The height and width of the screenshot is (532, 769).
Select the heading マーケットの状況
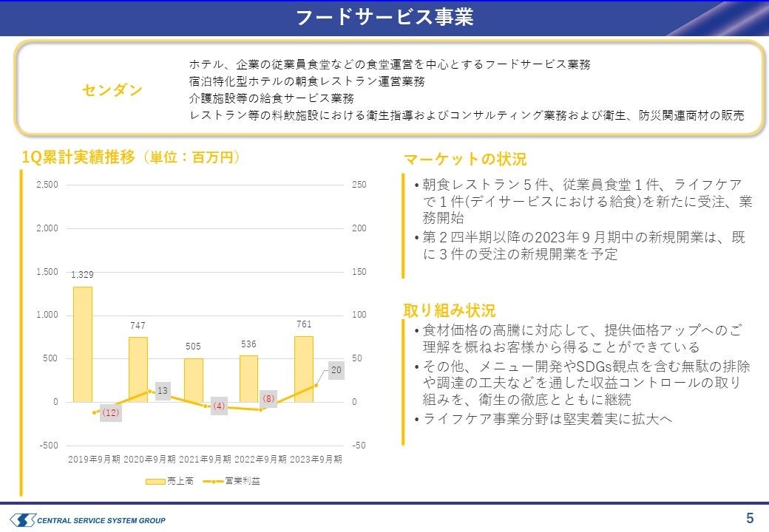[x=464, y=159]
